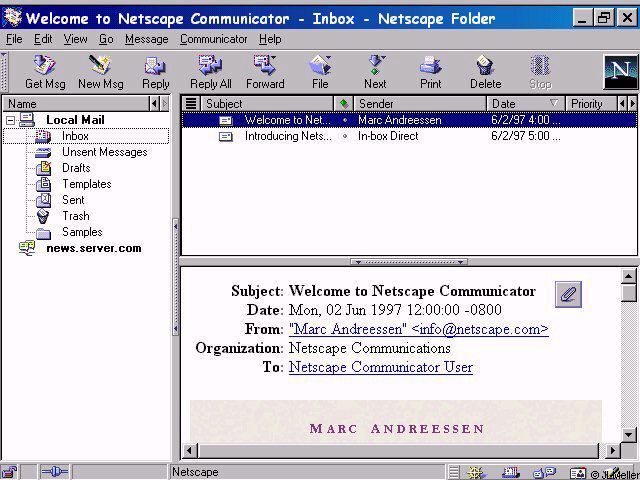The image size is (640, 480).
Task: Click the Templates folder icon
Action: click(44, 184)
